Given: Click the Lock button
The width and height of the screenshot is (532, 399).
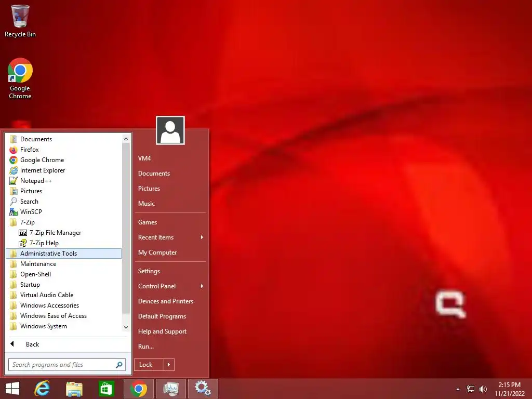Looking at the screenshot, I should pyautogui.click(x=149, y=365).
